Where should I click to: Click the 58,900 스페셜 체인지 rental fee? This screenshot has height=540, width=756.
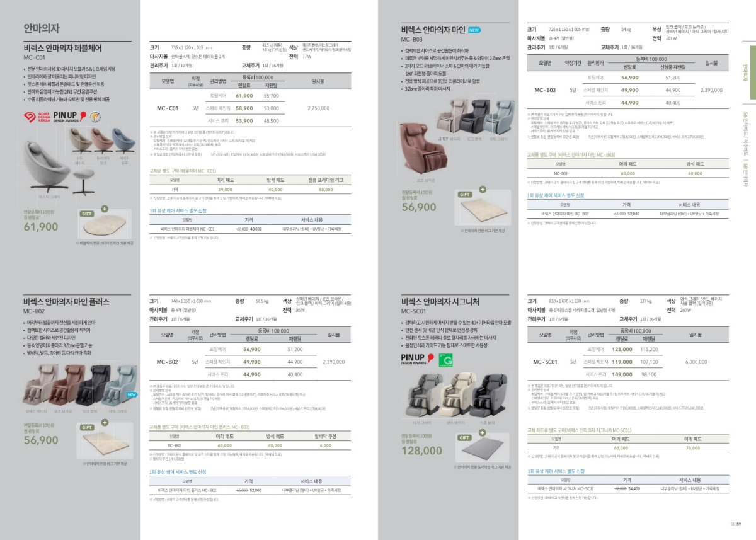pos(244,108)
